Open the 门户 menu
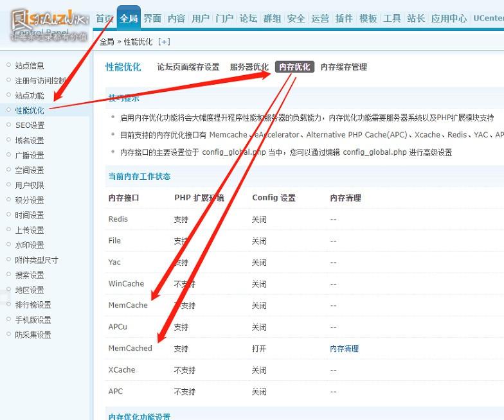 pyautogui.click(x=224, y=18)
